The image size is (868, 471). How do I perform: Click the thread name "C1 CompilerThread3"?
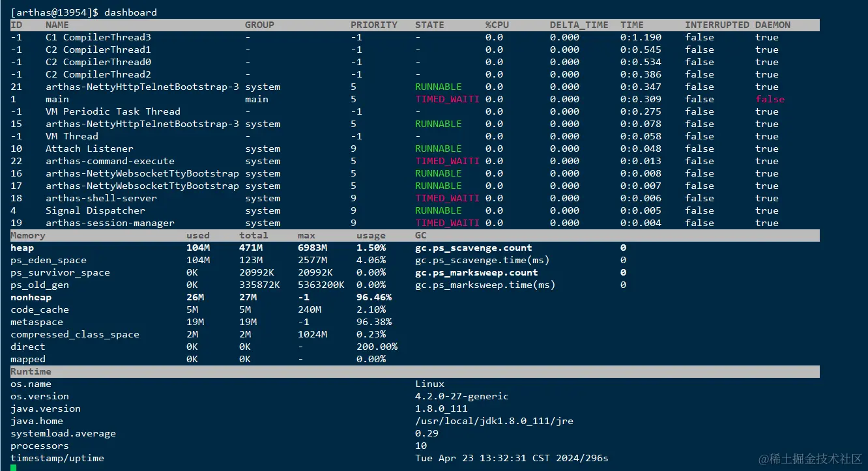[98, 37]
